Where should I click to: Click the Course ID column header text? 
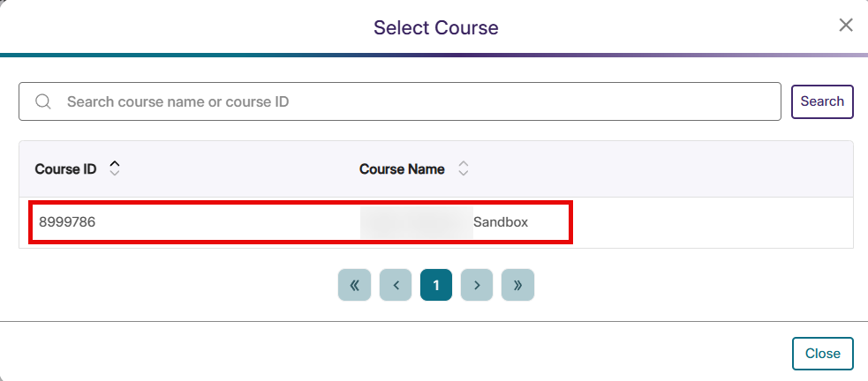(x=65, y=168)
